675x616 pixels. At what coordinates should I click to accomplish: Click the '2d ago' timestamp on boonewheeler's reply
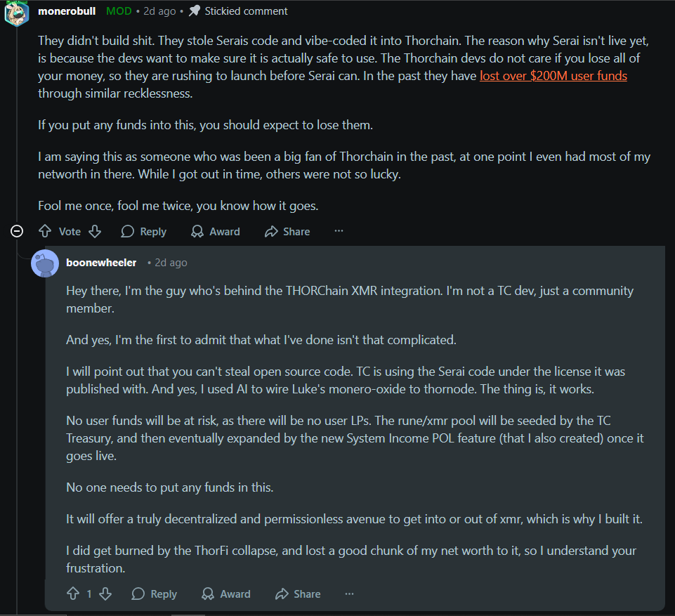(x=171, y=263)
